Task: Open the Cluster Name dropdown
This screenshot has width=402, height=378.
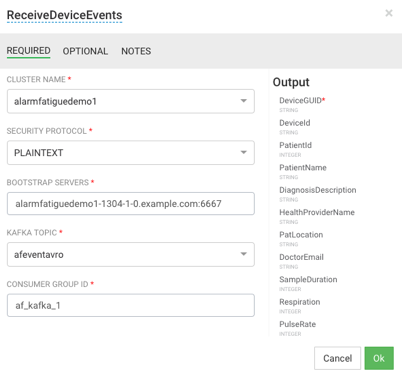Action: coord(131,101)
